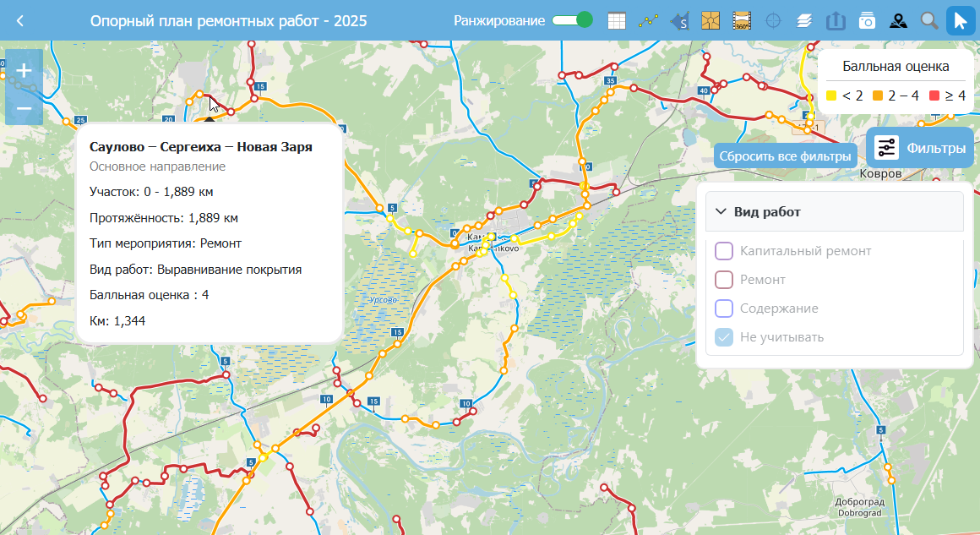Check the Капитальный ремонт checkbox

pyautogui.click(x=724, y=251)
